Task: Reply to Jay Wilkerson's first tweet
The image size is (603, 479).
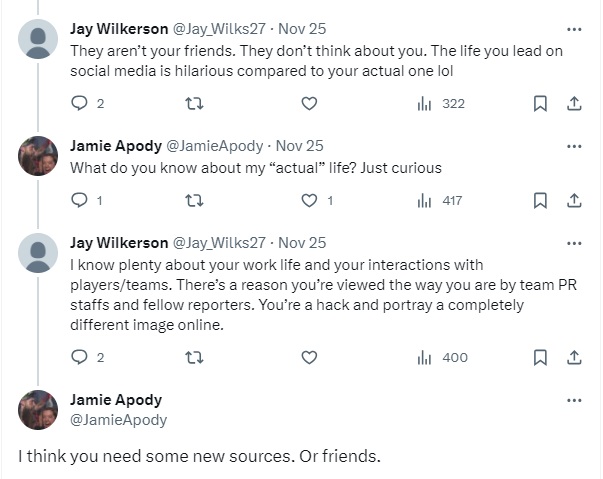Action: 80,103
